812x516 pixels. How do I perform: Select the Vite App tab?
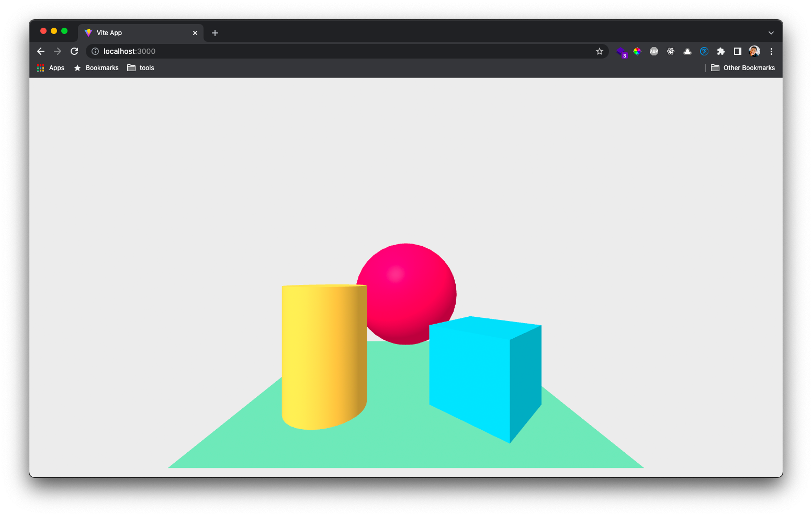[141, 32]
